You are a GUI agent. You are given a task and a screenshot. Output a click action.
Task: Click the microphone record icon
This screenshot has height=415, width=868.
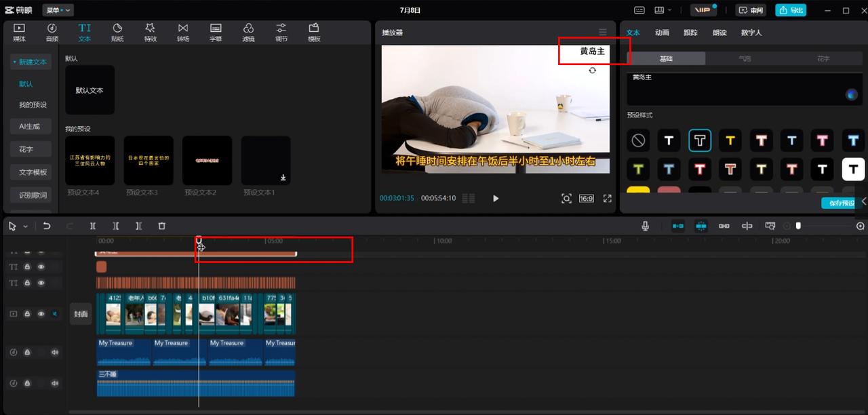pos(645,226)
